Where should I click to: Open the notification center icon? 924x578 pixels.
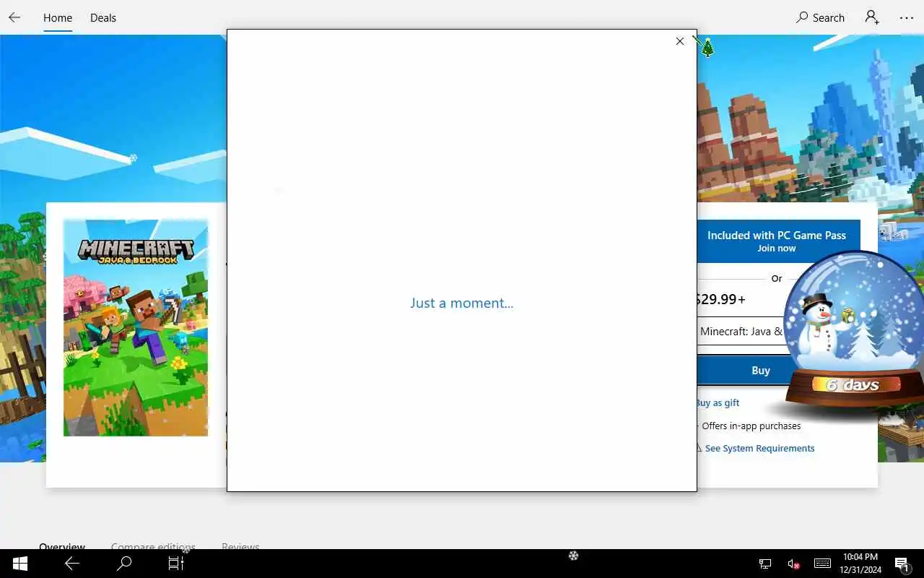pyautogui.click(x=902, y=564)
